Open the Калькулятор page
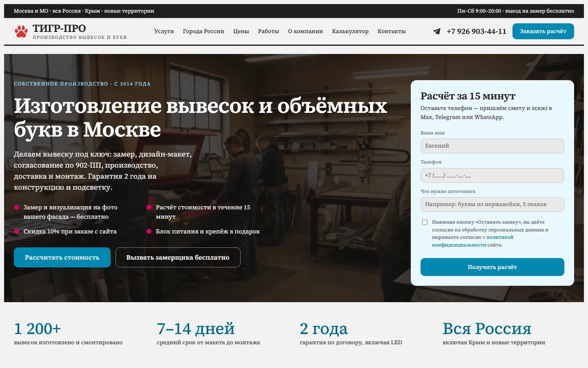The width and height of the screenshot is (588, 368). point(350,31)
